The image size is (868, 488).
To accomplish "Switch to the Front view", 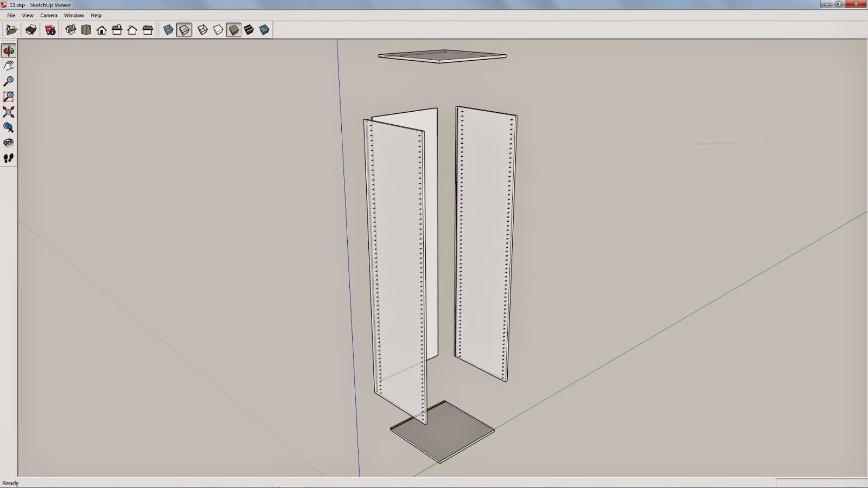I will tap(101, 30).
